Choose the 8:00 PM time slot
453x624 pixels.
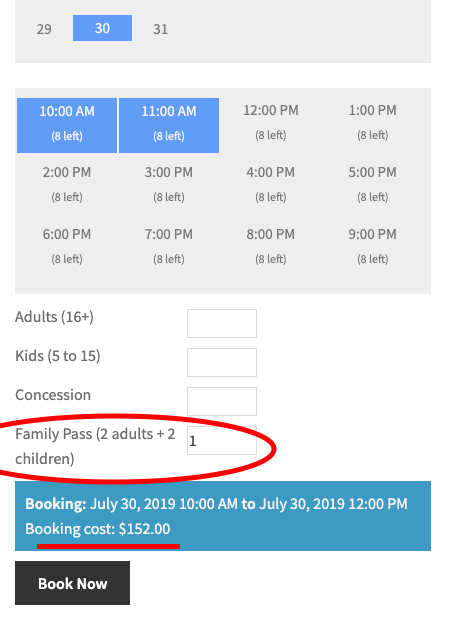[x=271, y=246]
